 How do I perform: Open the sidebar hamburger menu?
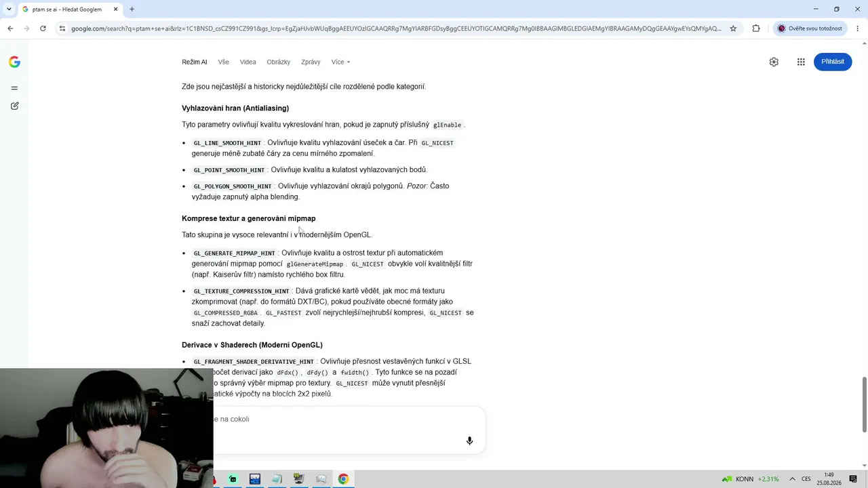pyautogui.click(x=14, y=88)
